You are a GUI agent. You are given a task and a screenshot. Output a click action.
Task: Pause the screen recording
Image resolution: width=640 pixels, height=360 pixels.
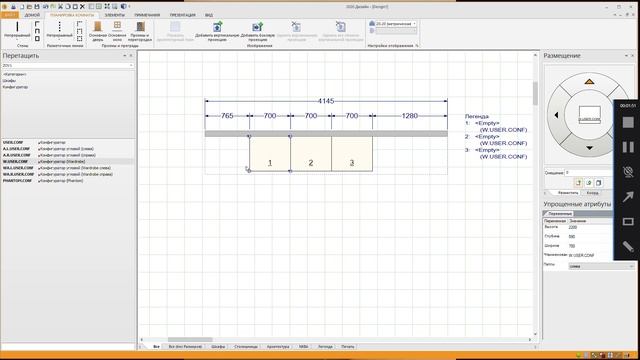tap(628, 147)
